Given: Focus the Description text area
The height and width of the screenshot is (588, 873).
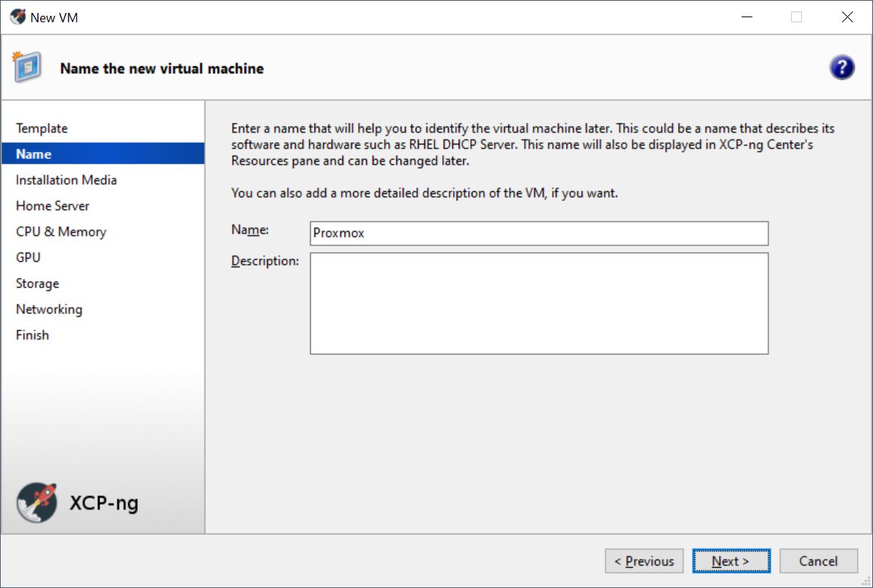Looking at the screenshot, I should pyautogui.click(x=538, y=303).
